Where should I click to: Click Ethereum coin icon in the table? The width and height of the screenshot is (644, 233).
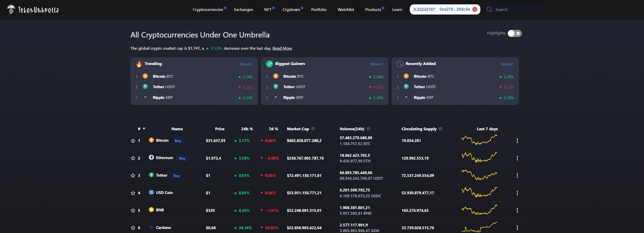[x=151, y=157]
